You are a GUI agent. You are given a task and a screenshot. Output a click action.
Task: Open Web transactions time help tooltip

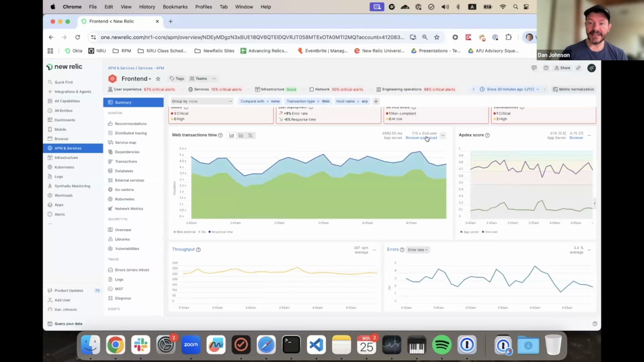coord(220,135)
